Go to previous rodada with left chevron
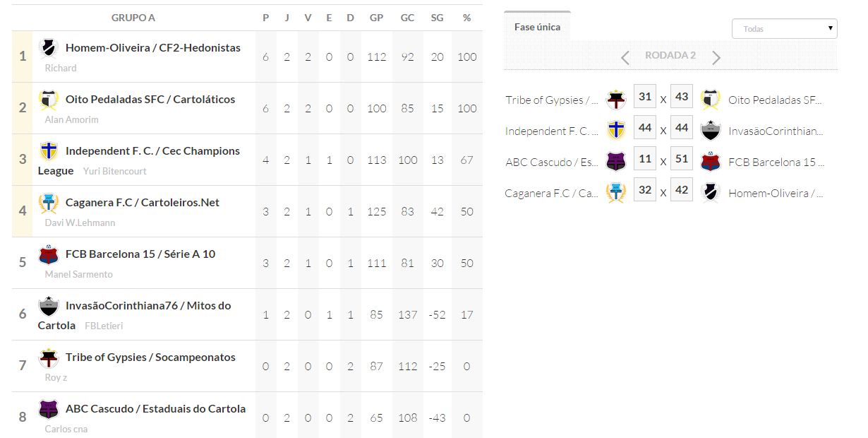868x438 pixels. (x=625, y=57)
